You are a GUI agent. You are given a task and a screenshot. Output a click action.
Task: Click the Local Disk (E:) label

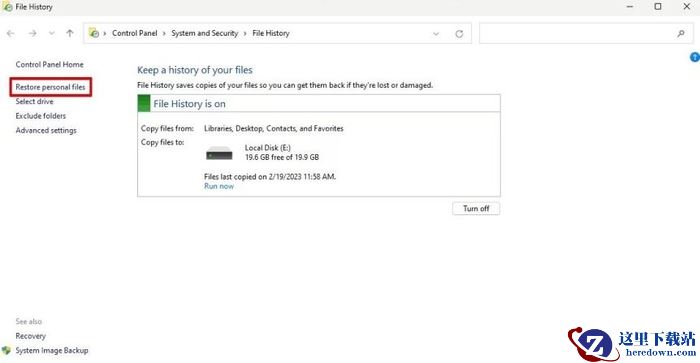pyautogui.click(x=267, y=147)
